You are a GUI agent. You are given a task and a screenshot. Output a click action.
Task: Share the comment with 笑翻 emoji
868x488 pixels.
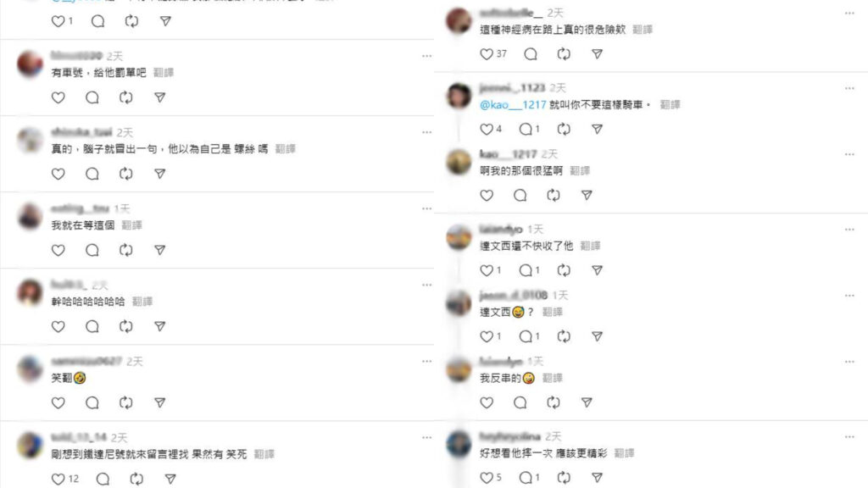(x=159, y=402)
